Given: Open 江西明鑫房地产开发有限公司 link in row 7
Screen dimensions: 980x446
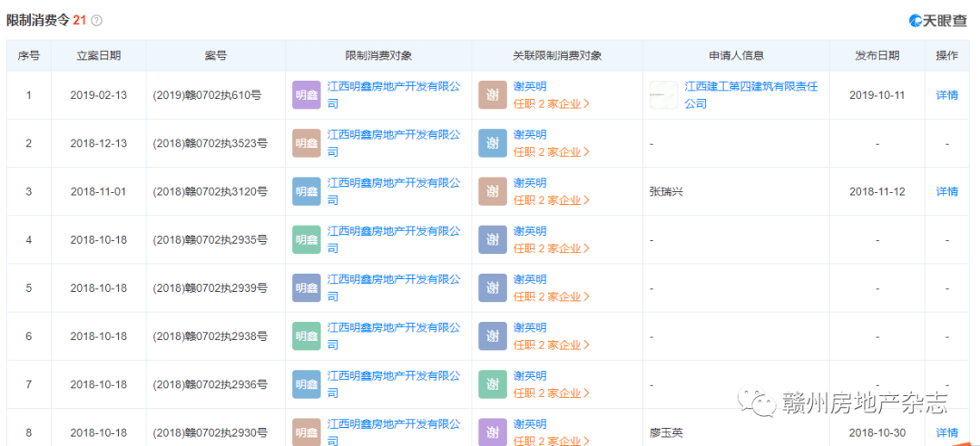Looking at the screenshot, I should coord(394,384).
